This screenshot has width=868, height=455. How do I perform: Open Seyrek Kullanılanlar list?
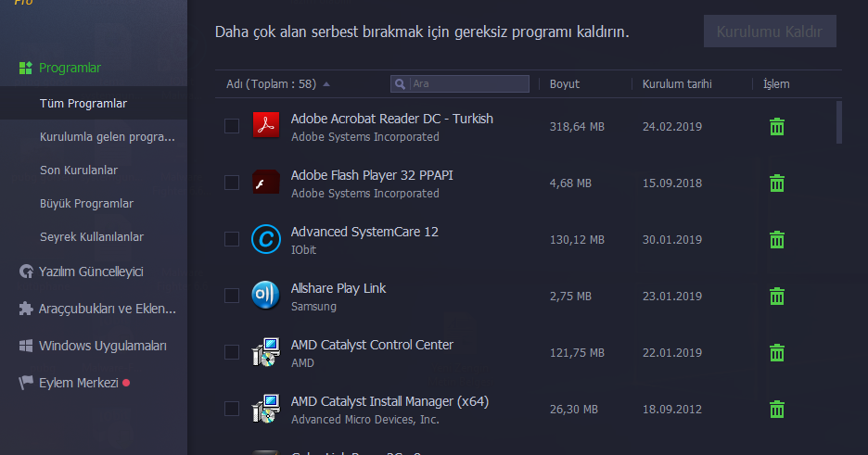(x=94, y=236)
